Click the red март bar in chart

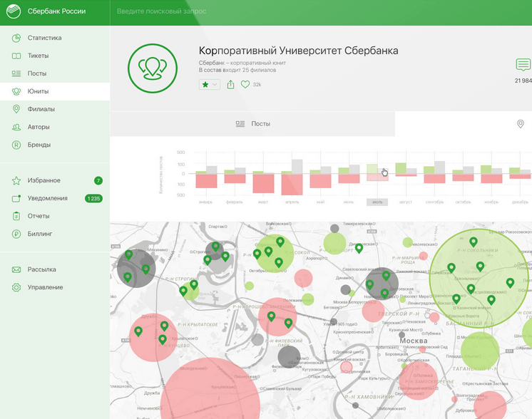click(x=263, y=183)
